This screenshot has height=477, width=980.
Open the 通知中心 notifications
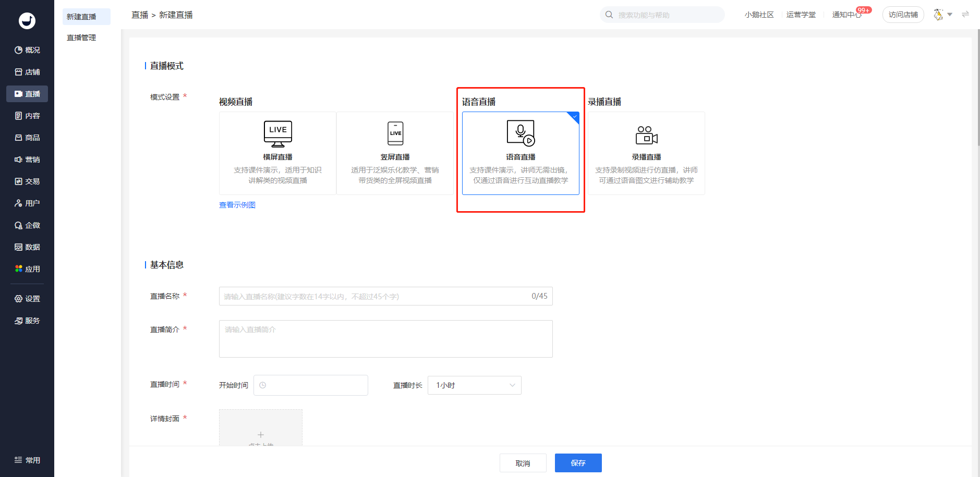point(846,15)
